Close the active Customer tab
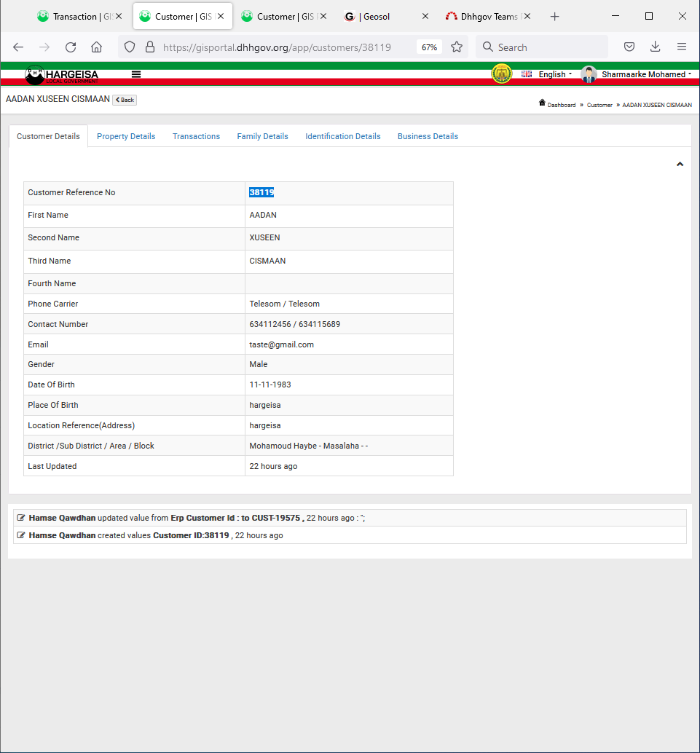700x753 pixels. tap(221, 16)
